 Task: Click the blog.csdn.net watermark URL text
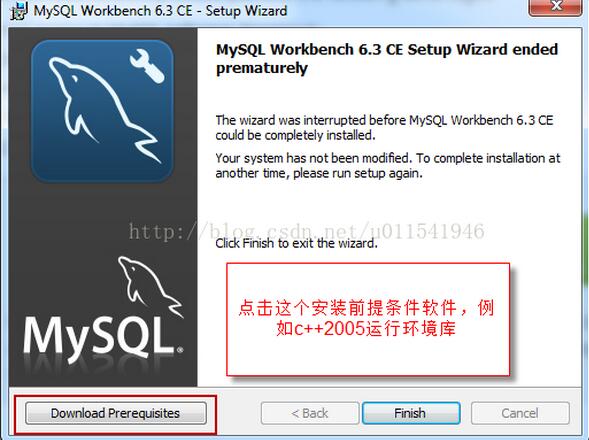click(307, 231)
